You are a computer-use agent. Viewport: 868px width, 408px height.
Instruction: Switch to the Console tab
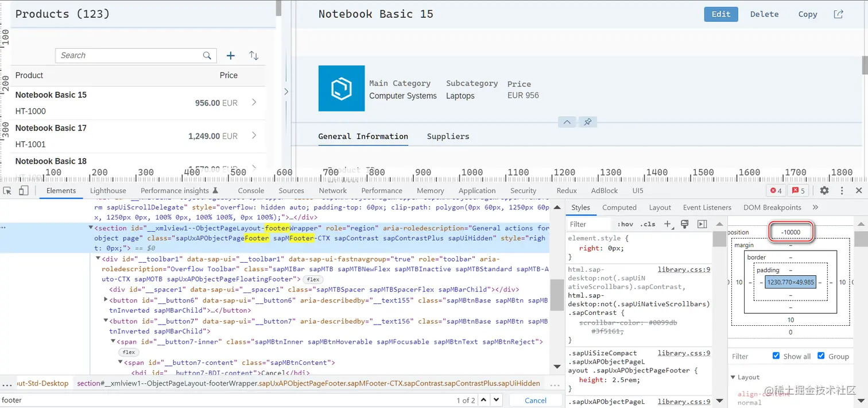pos(251,191)
